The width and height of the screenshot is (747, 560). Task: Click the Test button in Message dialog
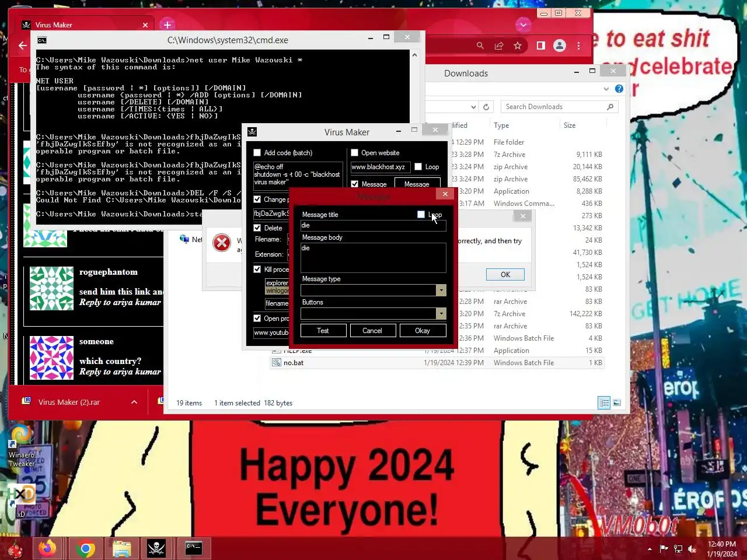click(x=323, y=331)
